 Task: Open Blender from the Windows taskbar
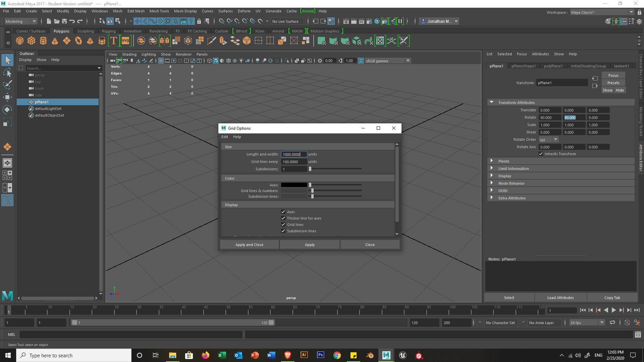[x=370, y=355]
